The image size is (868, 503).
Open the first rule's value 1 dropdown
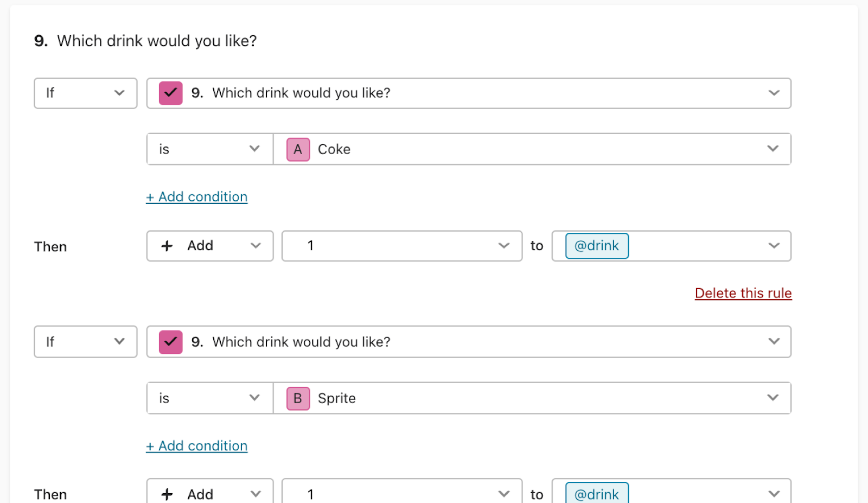tap(402, 246)
